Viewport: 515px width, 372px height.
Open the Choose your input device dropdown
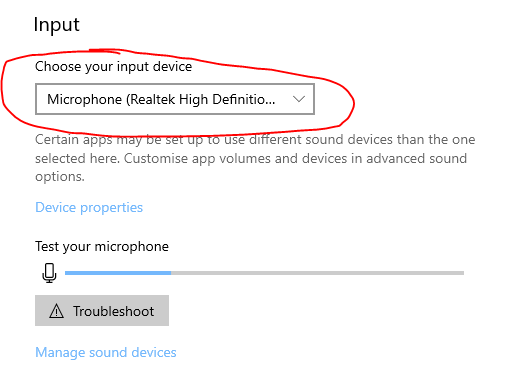(x=175, y=99)
